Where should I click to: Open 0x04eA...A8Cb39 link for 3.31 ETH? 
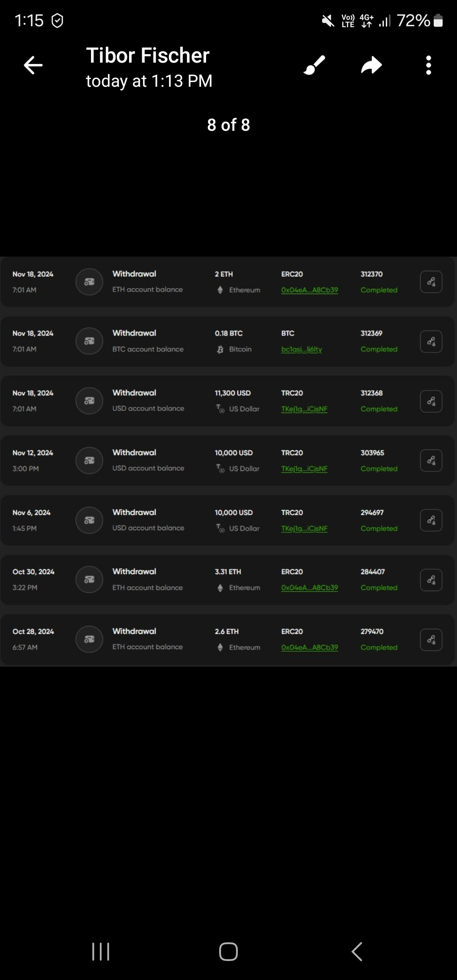(310, 588)
